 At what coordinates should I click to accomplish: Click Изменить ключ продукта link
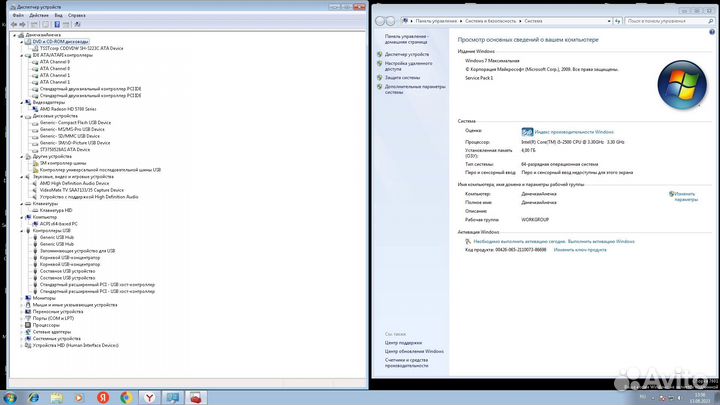click(x=580, y=250)
